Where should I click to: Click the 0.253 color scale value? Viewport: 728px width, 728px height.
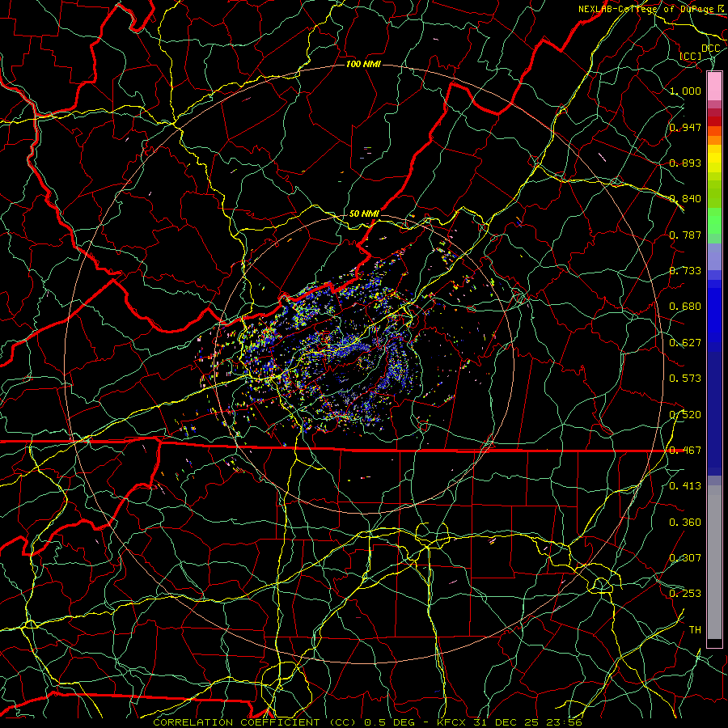[685, 594]
